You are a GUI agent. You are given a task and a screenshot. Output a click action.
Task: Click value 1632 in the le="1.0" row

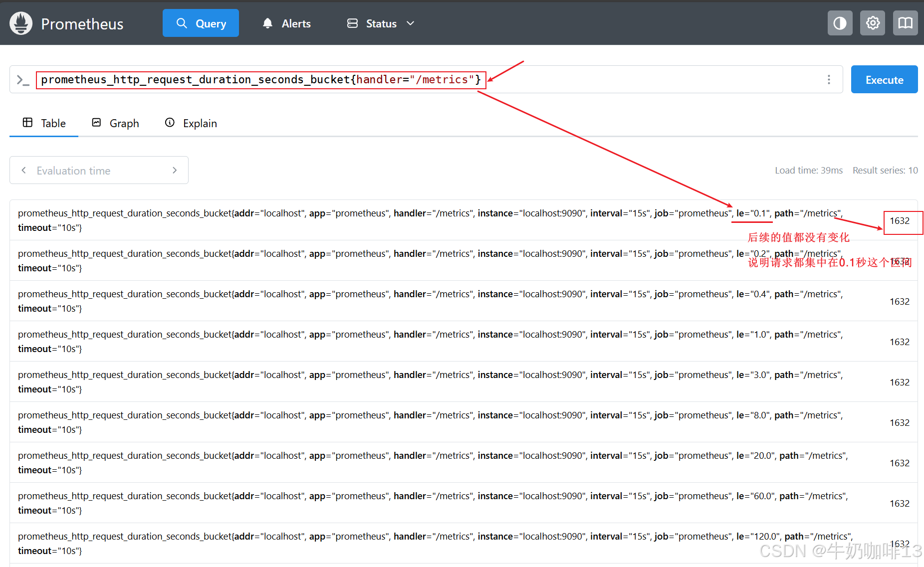point(900,342)
